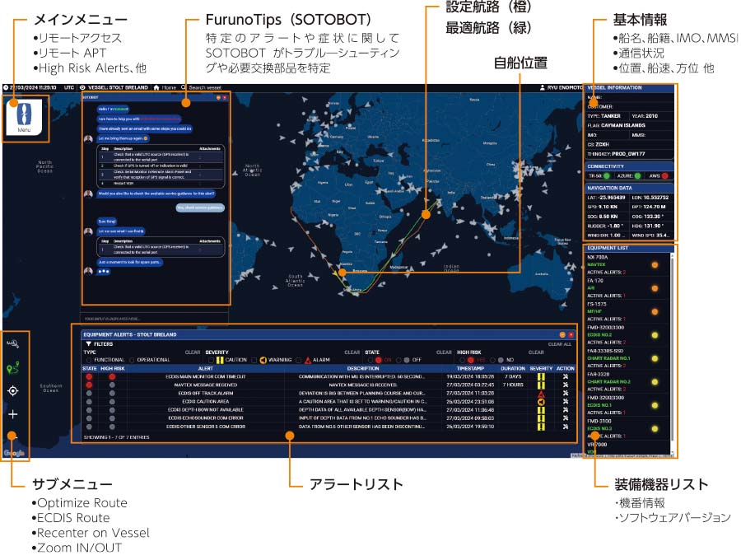Image resolution: width=741 pixels, height=560 pixels.
Task: Click the NAVTEX orange status indicator
Action: 655,265
